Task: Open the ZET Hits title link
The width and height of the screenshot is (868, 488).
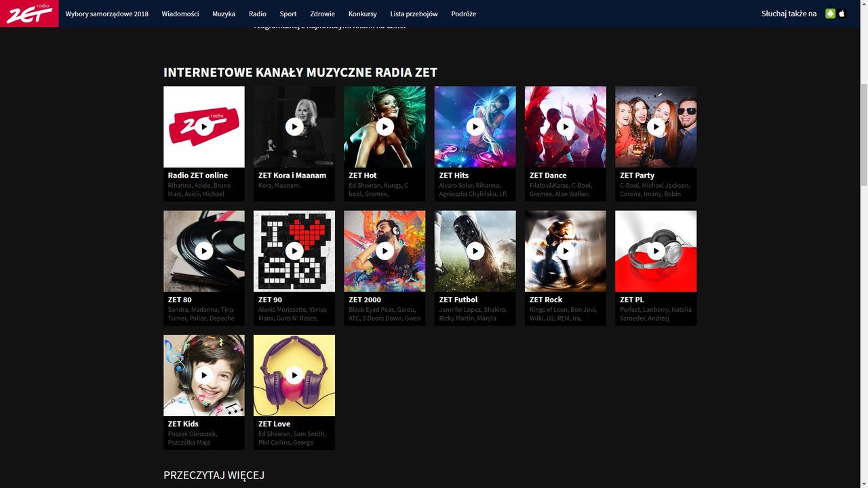Action: [x=454, y=176]
